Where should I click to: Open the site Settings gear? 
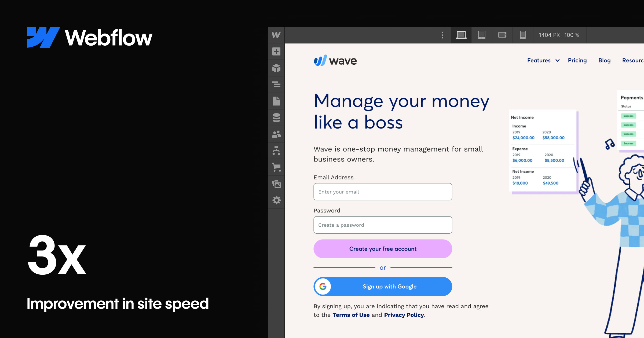point(276,200)
